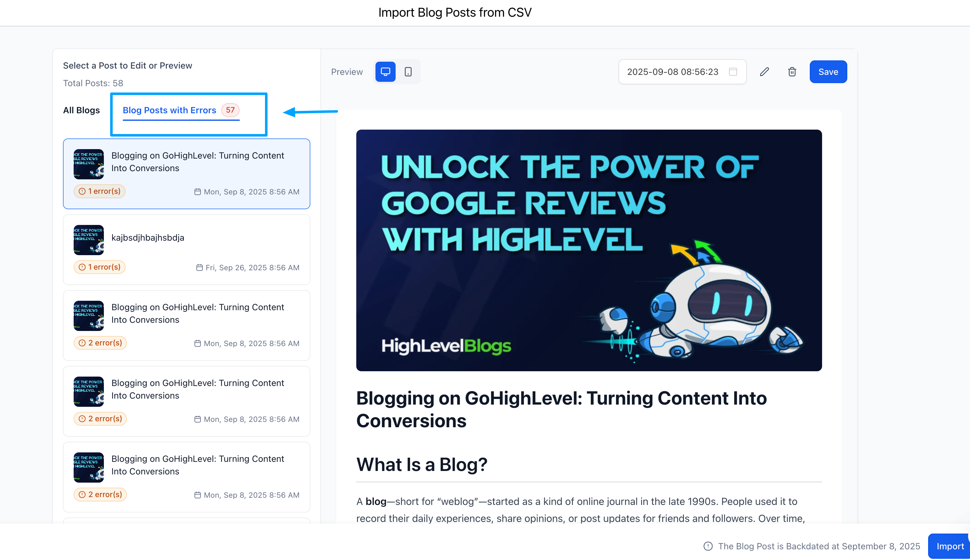This screenshot has height=560, width=970.
Task: Click calendar icon on first post's date
Action: (x=197, y=192)
